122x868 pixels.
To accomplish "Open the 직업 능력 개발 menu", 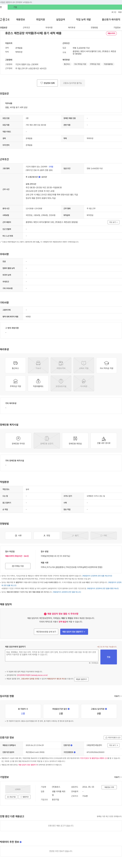I will [x=83, y=20].
